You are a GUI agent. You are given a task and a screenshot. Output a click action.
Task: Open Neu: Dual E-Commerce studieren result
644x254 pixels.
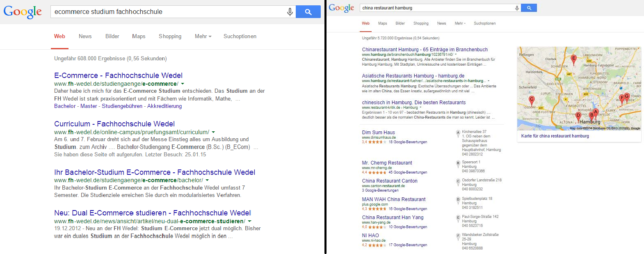(153, 213)
